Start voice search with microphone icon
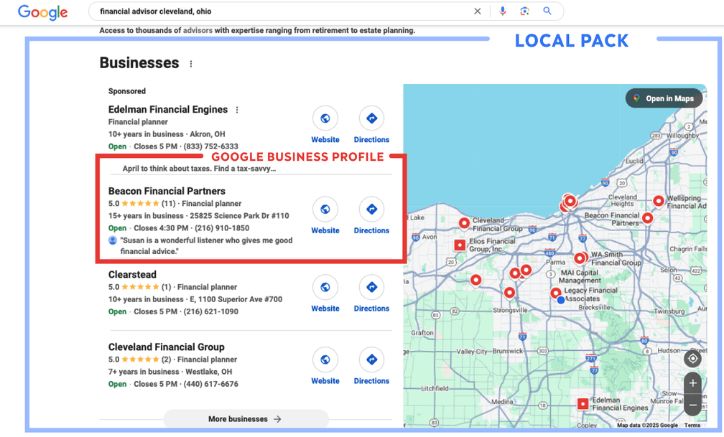724x437 pixels. [x=503, y=11]
